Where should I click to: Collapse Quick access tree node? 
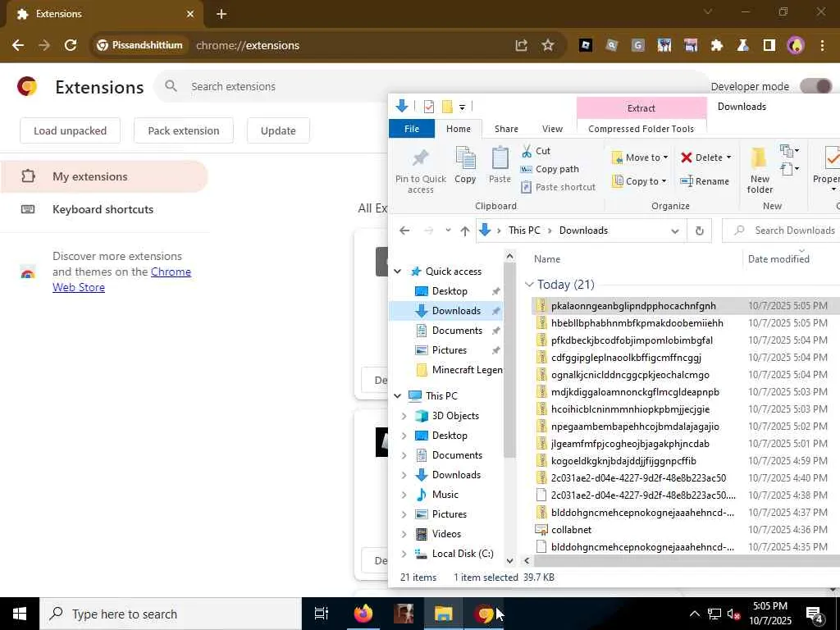click(x=398, y=272)
